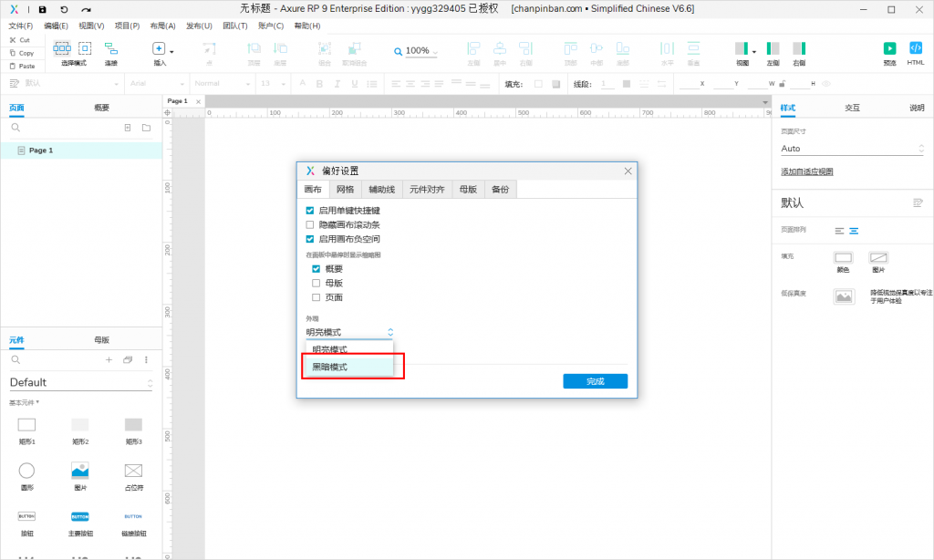Pick the Image (图片) widget in library

(80, 471)
